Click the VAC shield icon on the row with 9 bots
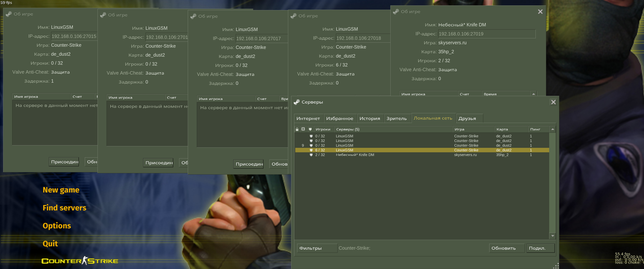 [311, 145]
